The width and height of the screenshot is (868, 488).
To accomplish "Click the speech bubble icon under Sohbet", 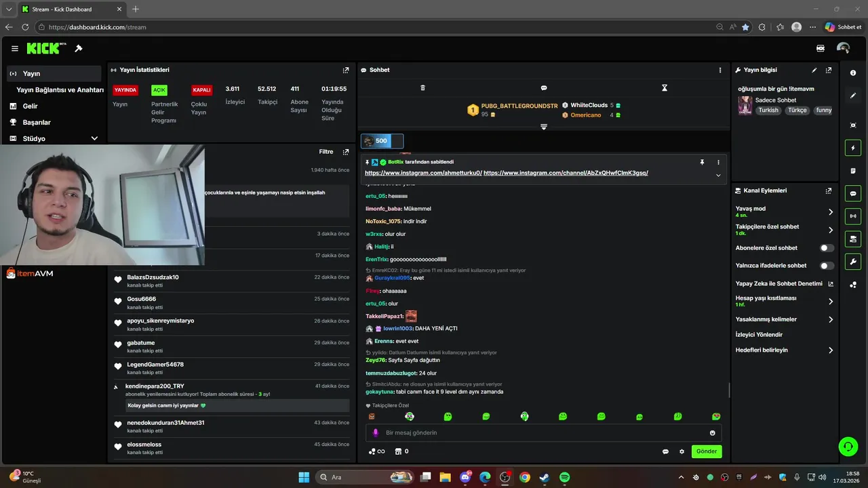I will point(544,88).
